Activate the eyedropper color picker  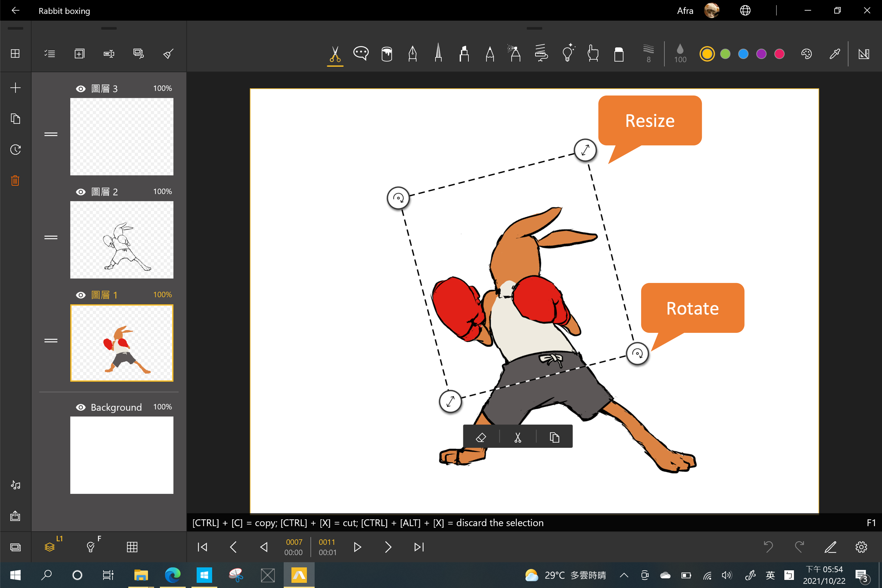(834, 54)
